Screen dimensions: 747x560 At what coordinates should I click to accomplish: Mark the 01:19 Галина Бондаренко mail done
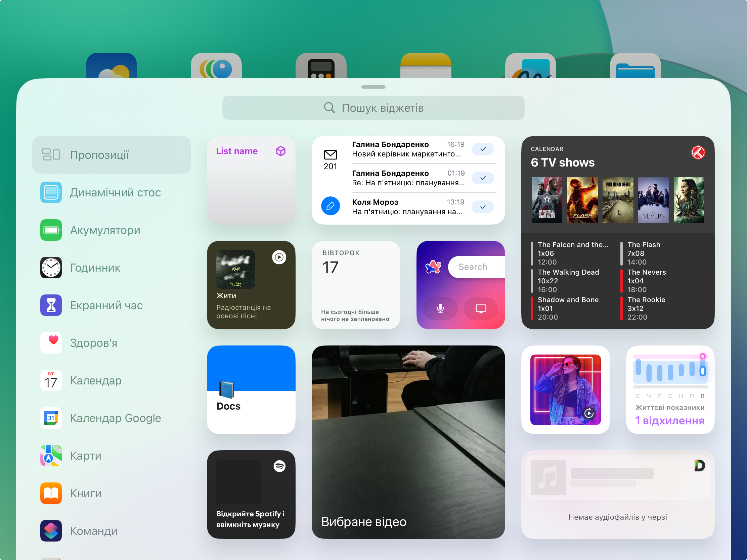pos(483,178)
